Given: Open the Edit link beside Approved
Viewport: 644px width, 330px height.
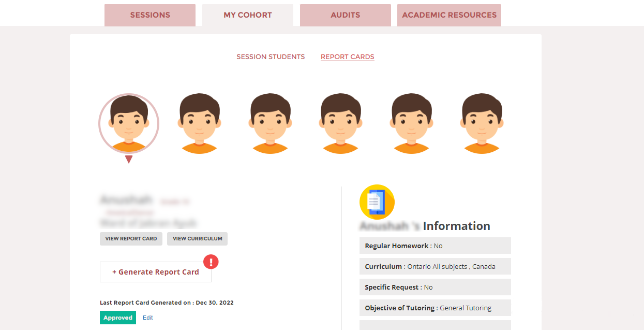Looking at the screenshot, I should point(147,318).
